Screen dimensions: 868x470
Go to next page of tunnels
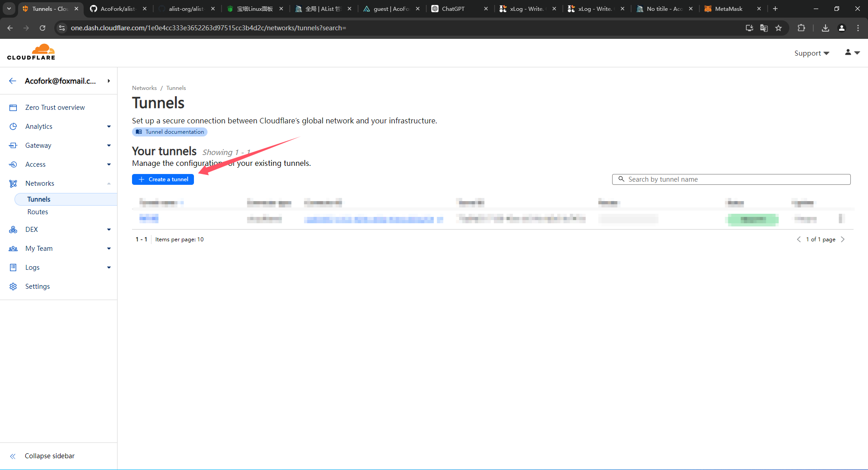(x=843, y=240)
